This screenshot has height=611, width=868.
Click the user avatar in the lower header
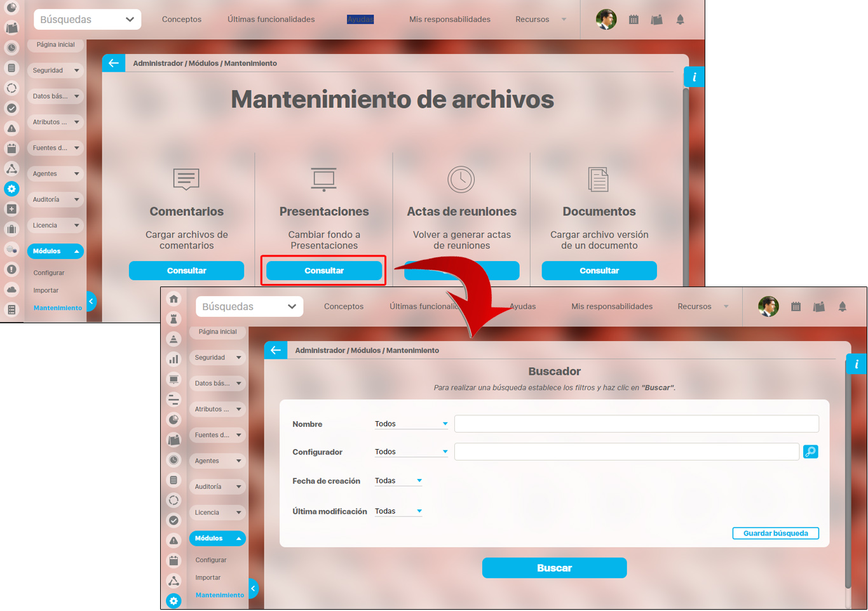[768, 306]
